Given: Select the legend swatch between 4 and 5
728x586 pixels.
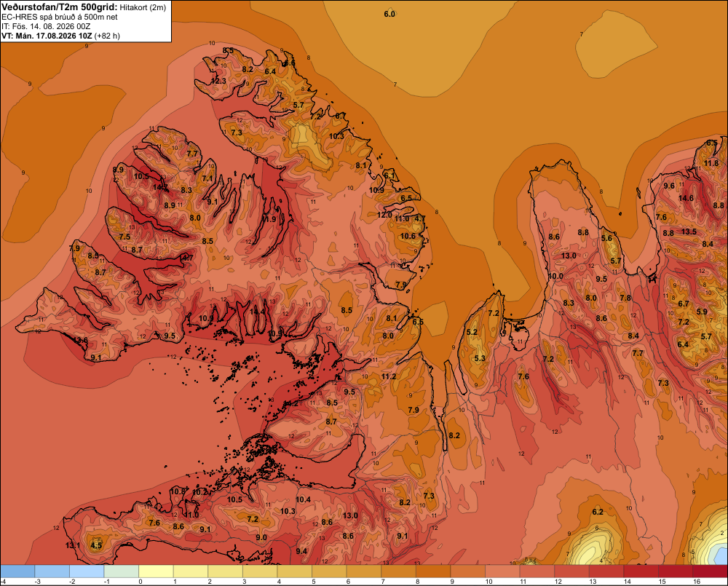Looking at the screenshot, I should point(295,571).
